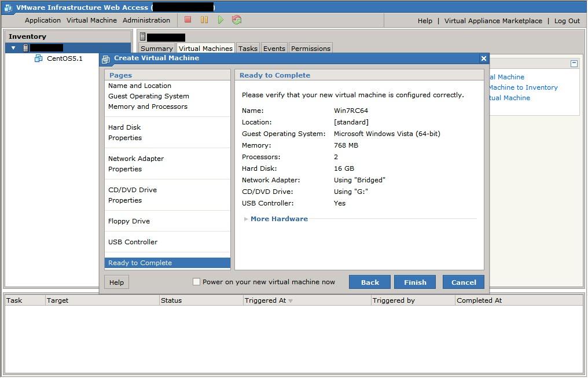The height and width of the screenshot is (378, 588).
Task: Click the CentOS5.1 virtual machine icon
Action: [x=38, y=58]
